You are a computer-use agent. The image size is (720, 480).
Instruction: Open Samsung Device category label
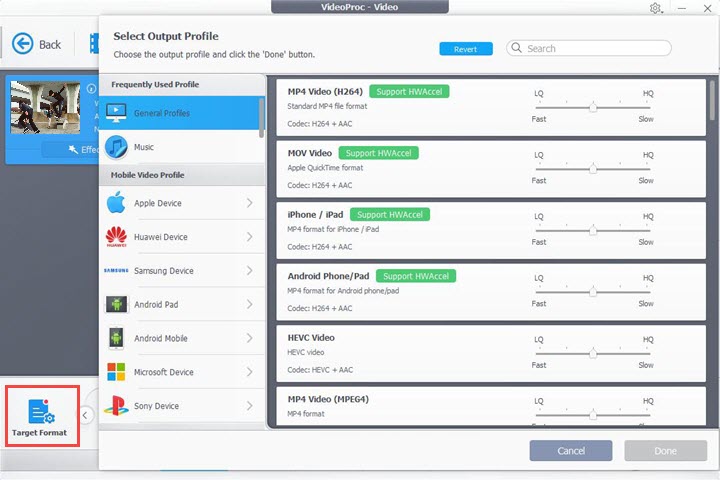pos(163,271)
